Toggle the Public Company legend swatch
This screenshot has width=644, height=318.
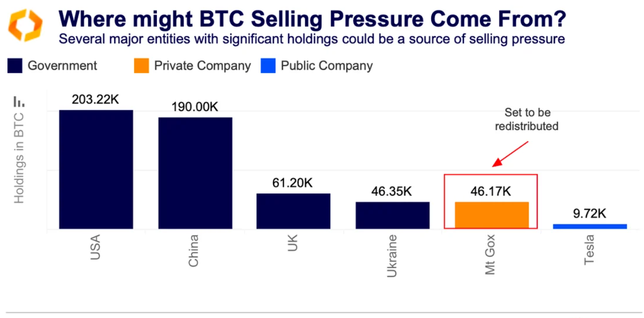[268, 66]
